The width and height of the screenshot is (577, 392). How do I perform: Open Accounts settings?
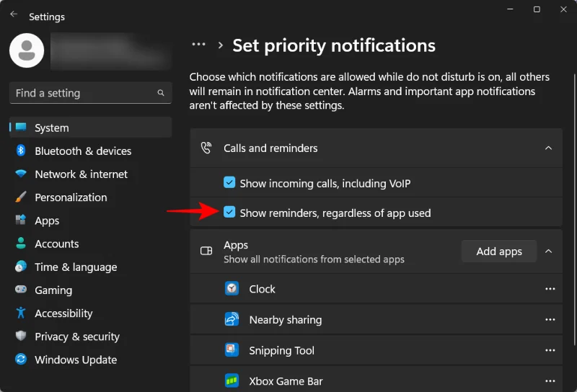tap(91, 244)
